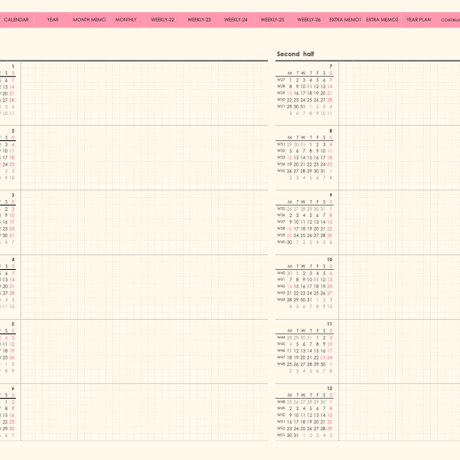Image resolution: width=460 pixels, height=460 pixels.
Task: Select week label W47 in month 11 calendar
Action: (x=281, y=357)
